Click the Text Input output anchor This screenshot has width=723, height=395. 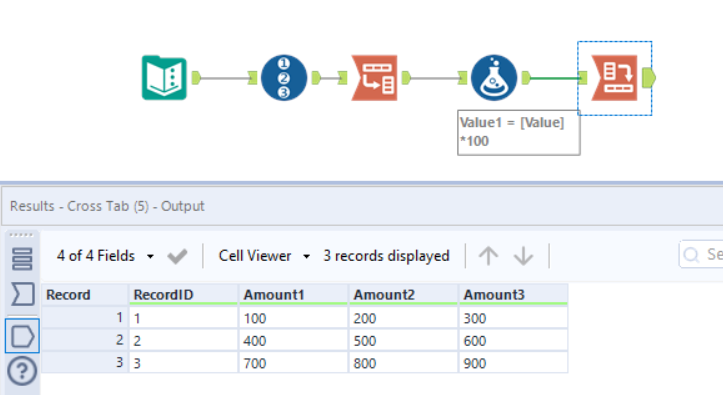pos(196,77)
